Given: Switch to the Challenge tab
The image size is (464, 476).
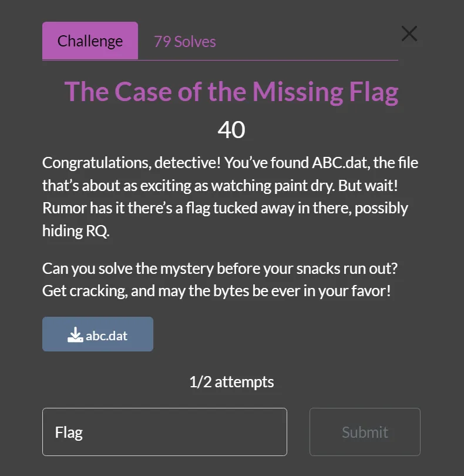Looking at the screenshot, I should pos(90,41).
